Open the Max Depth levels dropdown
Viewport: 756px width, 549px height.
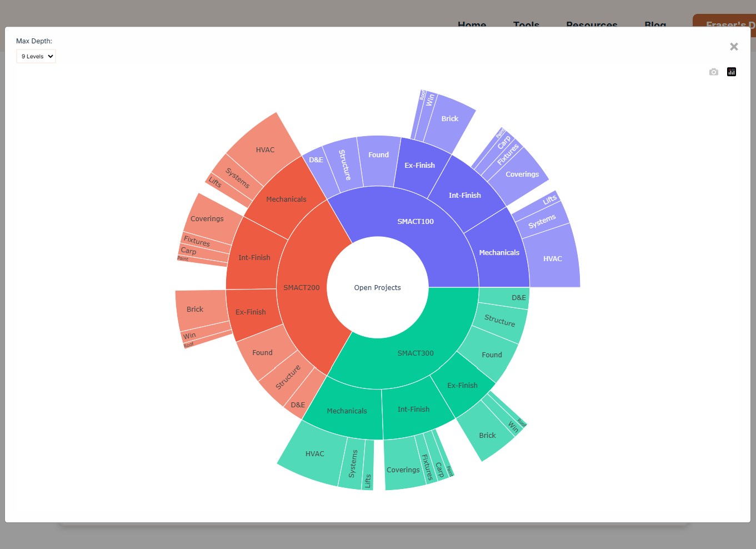(x=36, y=56)
